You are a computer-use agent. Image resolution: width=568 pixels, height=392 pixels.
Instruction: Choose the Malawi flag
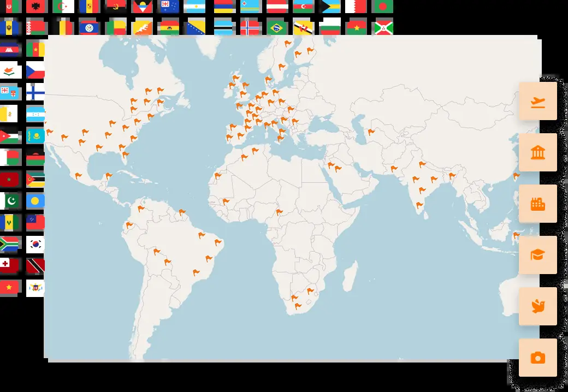click(x=35, y=157)
